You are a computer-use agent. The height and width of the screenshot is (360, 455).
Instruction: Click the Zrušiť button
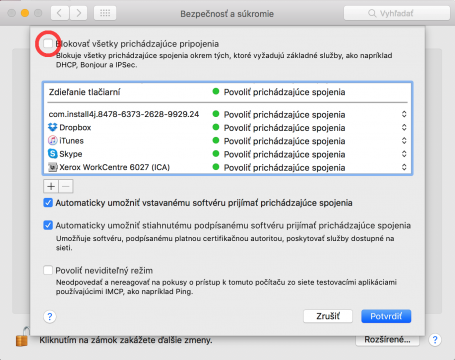pos(328,316)
